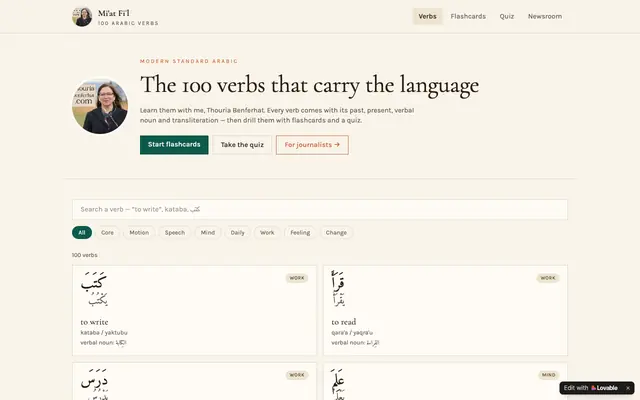
Task: Filter verbs by Core category
Action: [107, 233]
